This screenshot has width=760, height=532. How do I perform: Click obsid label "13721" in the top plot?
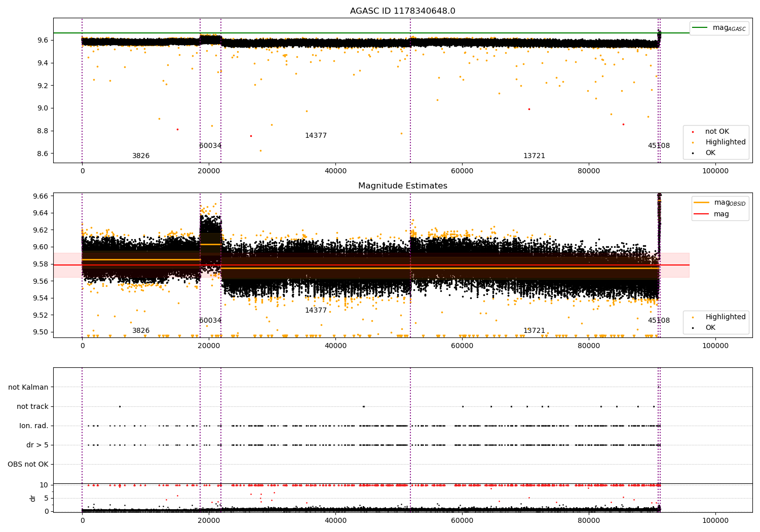[534, 156]
